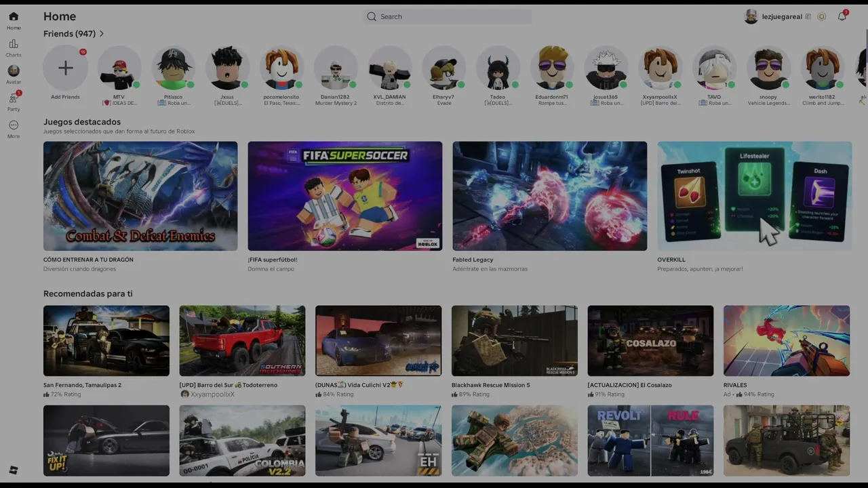Open the FIFA Super Soccer featured thumbnail
868x488 pixels.
point(345,196)
